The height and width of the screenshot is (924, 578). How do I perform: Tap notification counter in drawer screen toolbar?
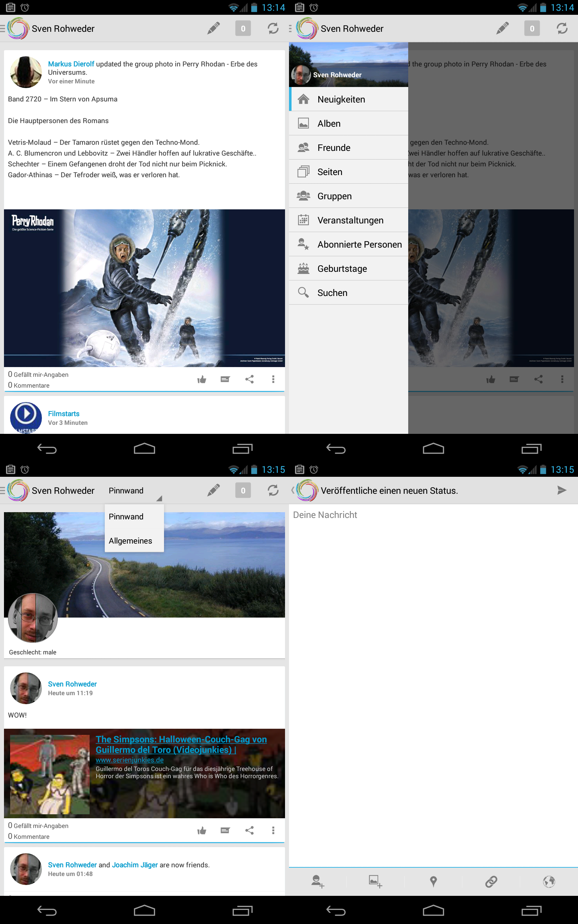(532, 28)
